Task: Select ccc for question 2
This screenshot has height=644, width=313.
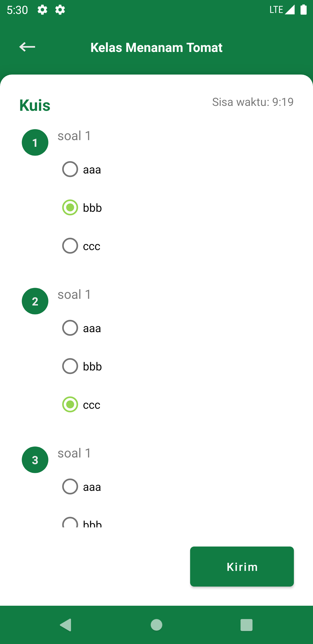Action: (x=81, y=404)
